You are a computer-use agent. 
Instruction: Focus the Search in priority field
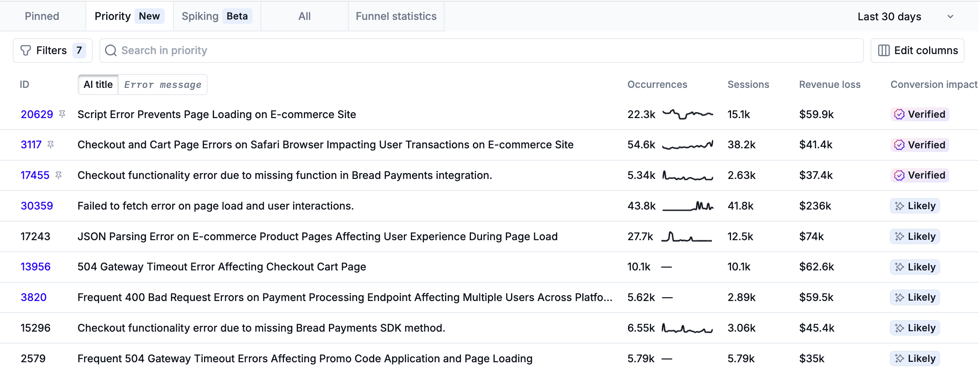click(481, 51)
